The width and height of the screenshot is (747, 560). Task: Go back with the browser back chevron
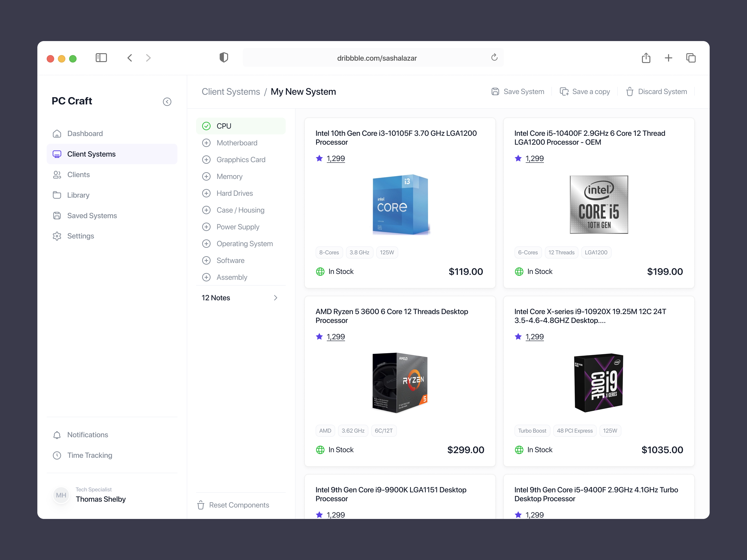(130, 58)
